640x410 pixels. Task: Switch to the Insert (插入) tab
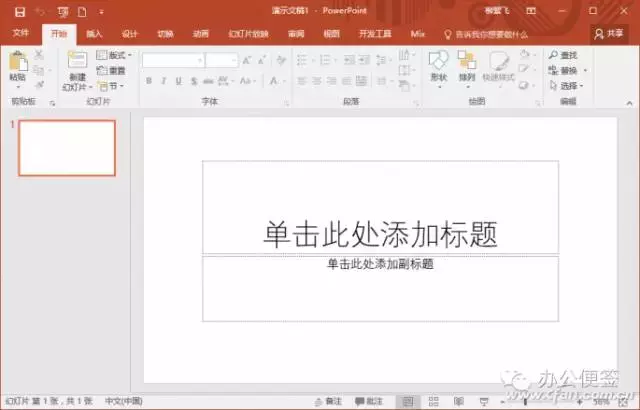click(x=94, y=33)
